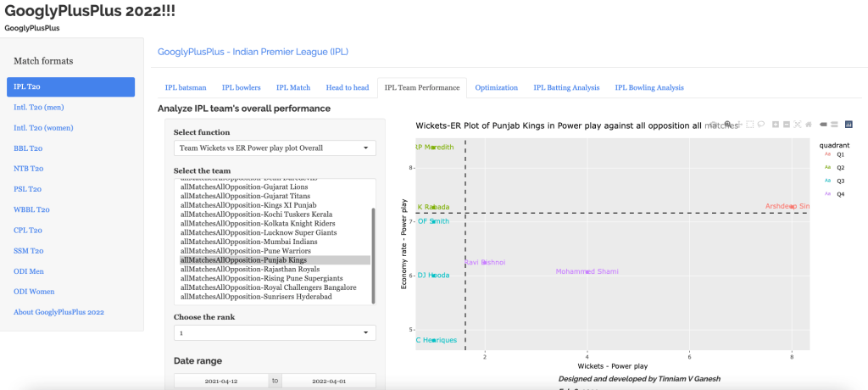Click the autoscale icon on plot
The width and height of the screenshot is (868, 390).
tap(798, 125)
